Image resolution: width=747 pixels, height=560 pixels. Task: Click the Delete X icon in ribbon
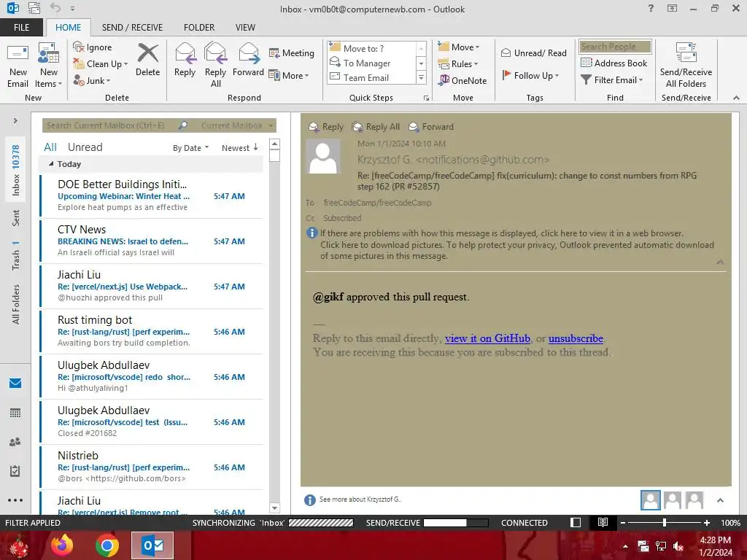tap(147, 53)
